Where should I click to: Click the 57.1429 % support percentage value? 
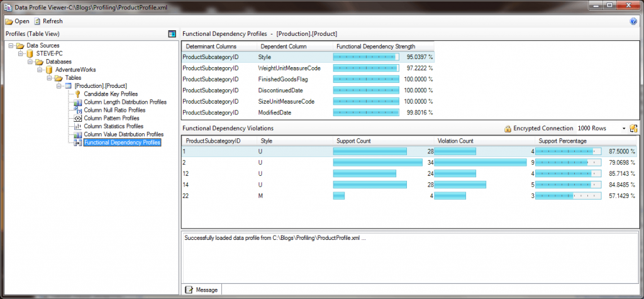[x=621, y=196]
